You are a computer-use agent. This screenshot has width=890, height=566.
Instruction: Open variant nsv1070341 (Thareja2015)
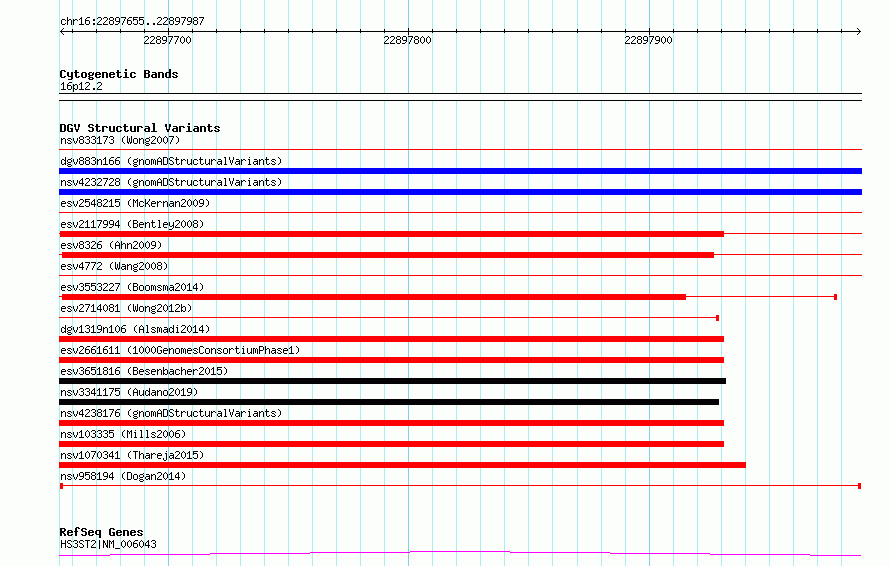(132, 455)
